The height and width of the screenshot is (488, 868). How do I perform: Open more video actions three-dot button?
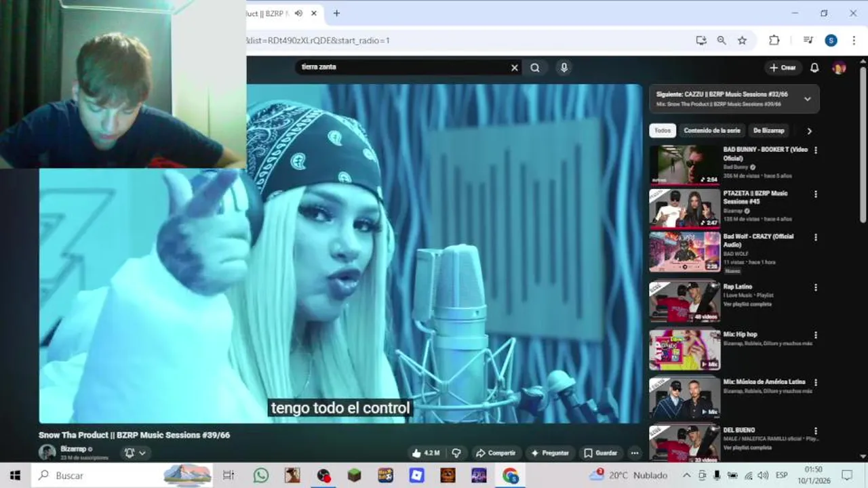(635, 453)
